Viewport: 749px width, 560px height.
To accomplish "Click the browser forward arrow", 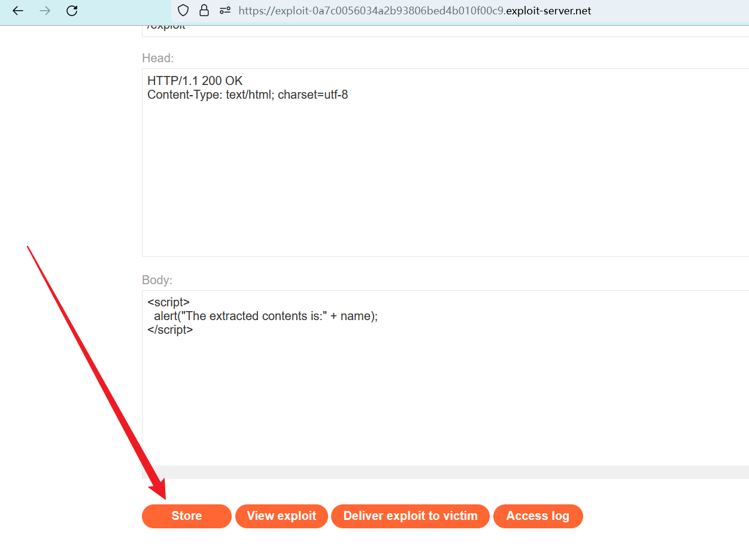I will click(x=45, y=11).
